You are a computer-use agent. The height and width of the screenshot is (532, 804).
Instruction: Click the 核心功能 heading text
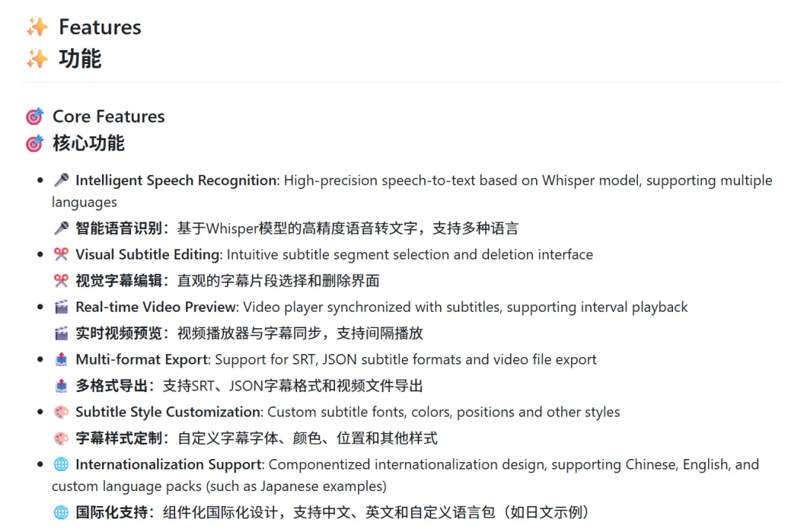pos(89,144)
